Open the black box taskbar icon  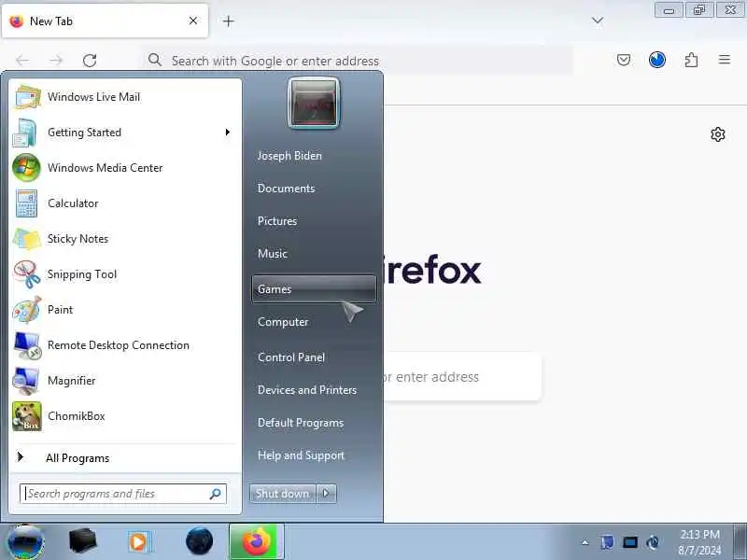tap(82, 541)
